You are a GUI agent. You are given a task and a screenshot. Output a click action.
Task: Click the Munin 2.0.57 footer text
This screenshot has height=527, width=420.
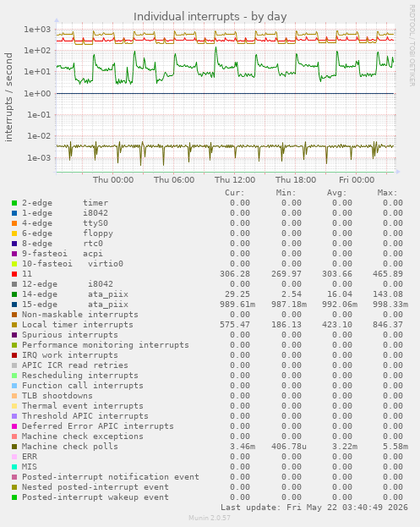210,518
